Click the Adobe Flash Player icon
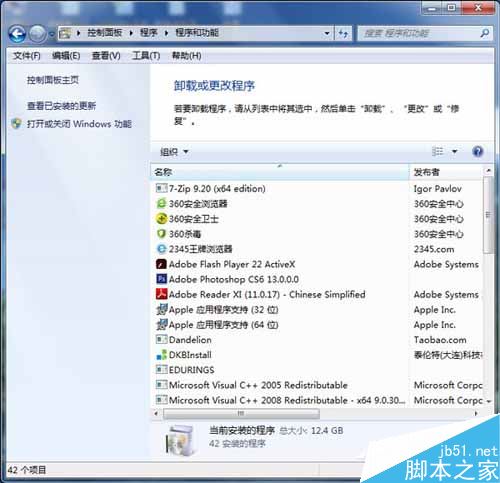 click(162, 264)
